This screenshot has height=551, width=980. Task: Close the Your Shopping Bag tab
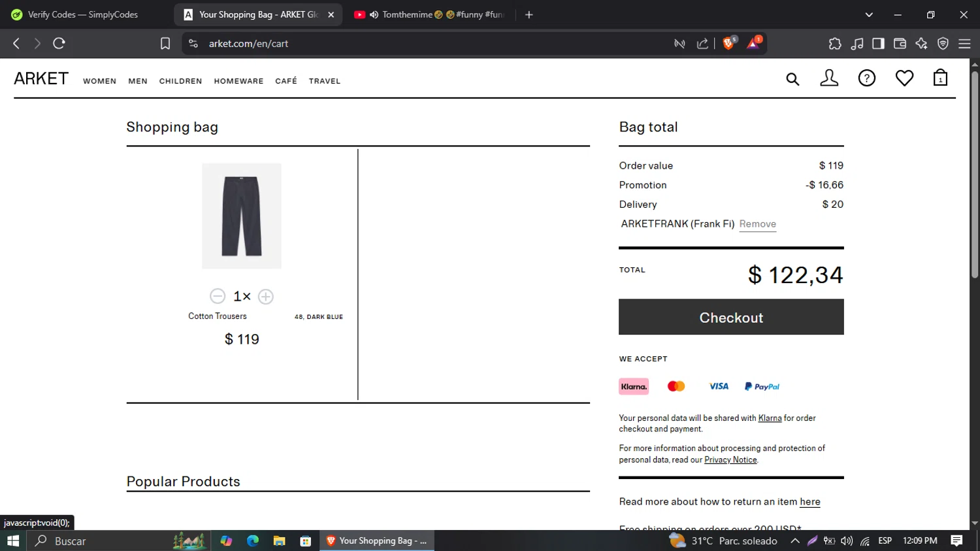331,14
